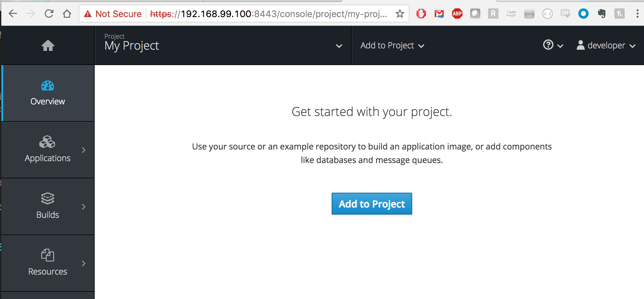Click the browser home button
Viewport: 644px width, 299px height.
click(x=67, y=14)
